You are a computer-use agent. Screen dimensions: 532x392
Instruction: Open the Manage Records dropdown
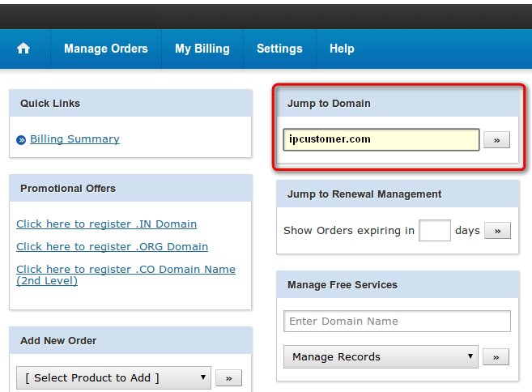(381, 356)
